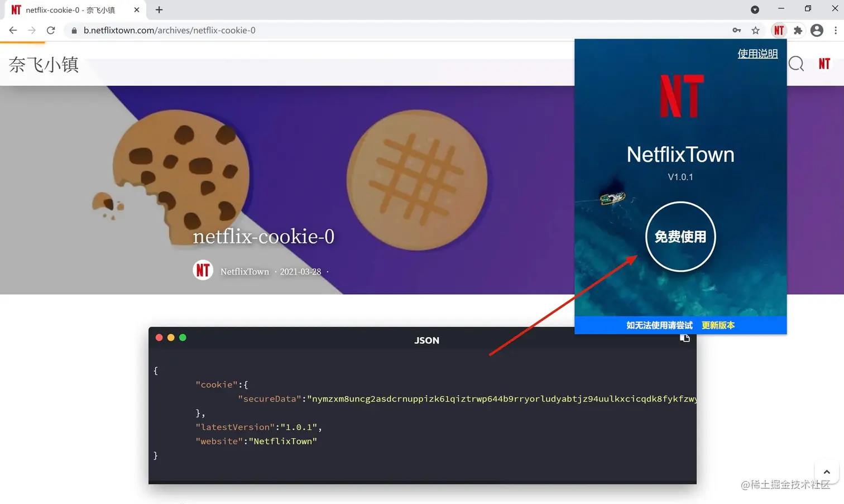This screenshot has height=504, width=844.
Task: Click the address bar URL
Action: [x=169, y=30]
